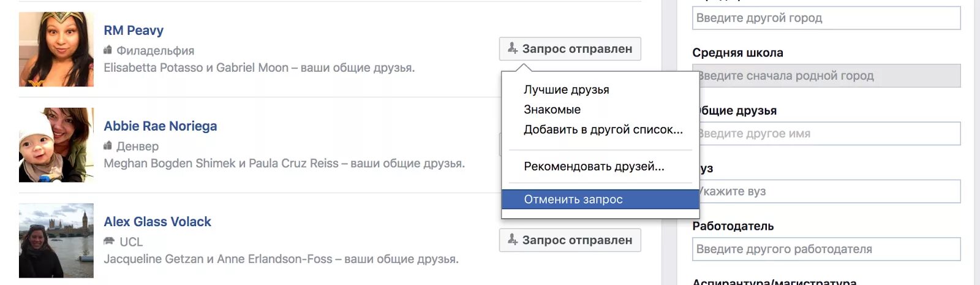Open the Alex Glass Volack name link
Image resolution: width=980 pixels, height=285 pixels.
tap(157, 222)
